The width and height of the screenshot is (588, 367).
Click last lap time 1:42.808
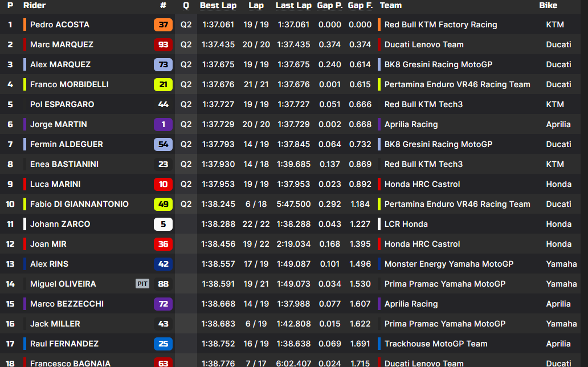293,324
